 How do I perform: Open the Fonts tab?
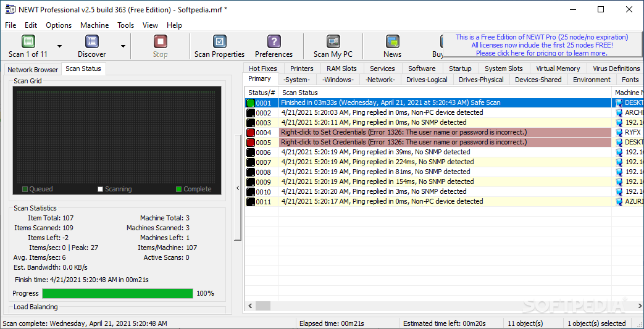630,80
